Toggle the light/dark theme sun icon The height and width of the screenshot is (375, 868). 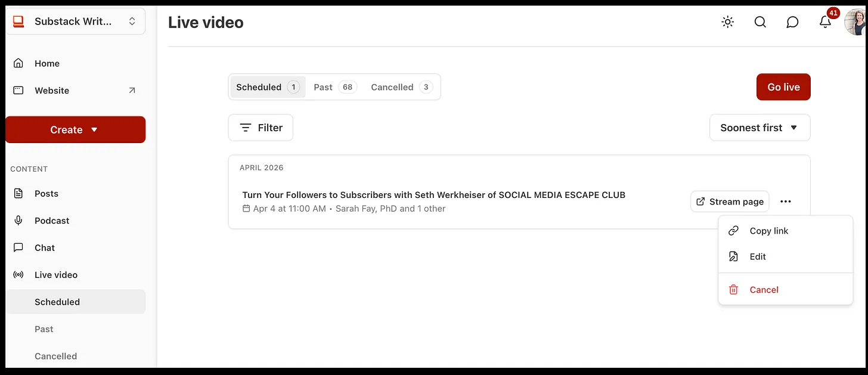pos(727,21)
